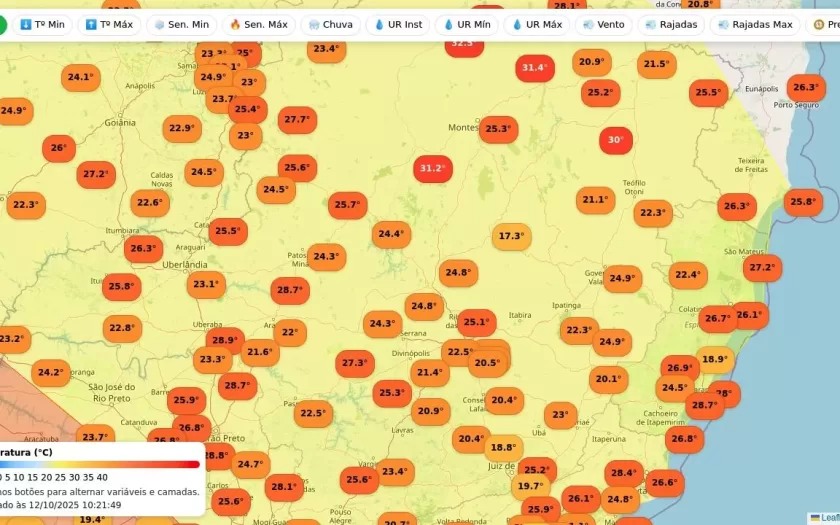The height and width of the screenshot is (525, 840).
Task: Open the 17.3° yellow station marker
Action: tap(511, 236)
